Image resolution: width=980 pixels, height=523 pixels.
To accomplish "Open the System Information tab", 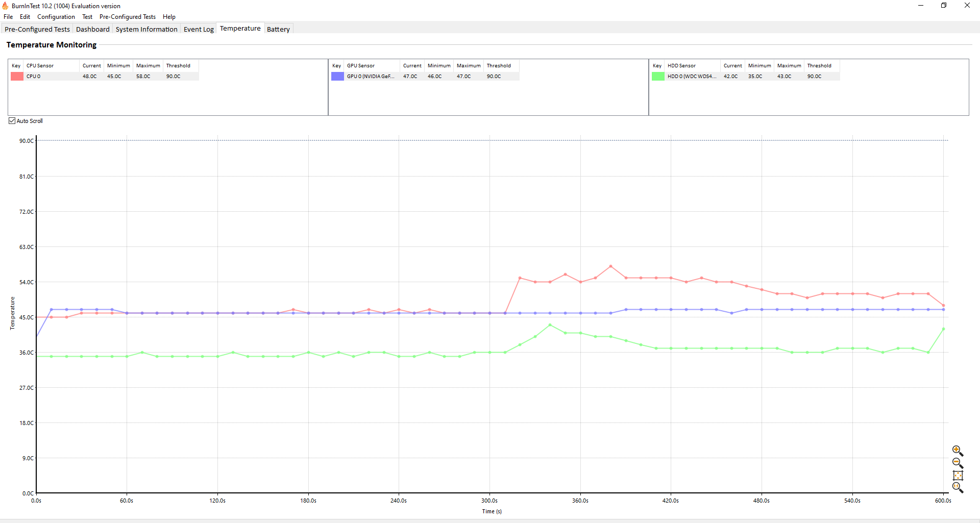I will click(x=146, y=29).
